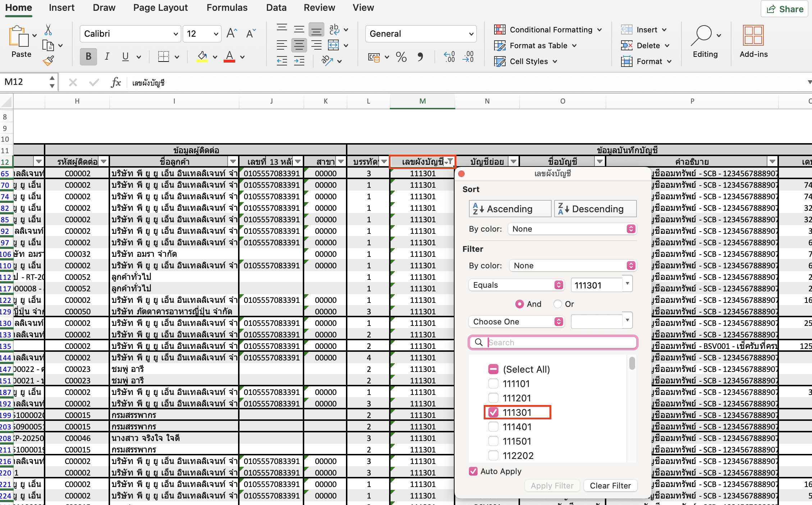Image resolution: width=812 pixels, height=505 pixels.
Task: Open the Page Layout tab
Action: 160,8
